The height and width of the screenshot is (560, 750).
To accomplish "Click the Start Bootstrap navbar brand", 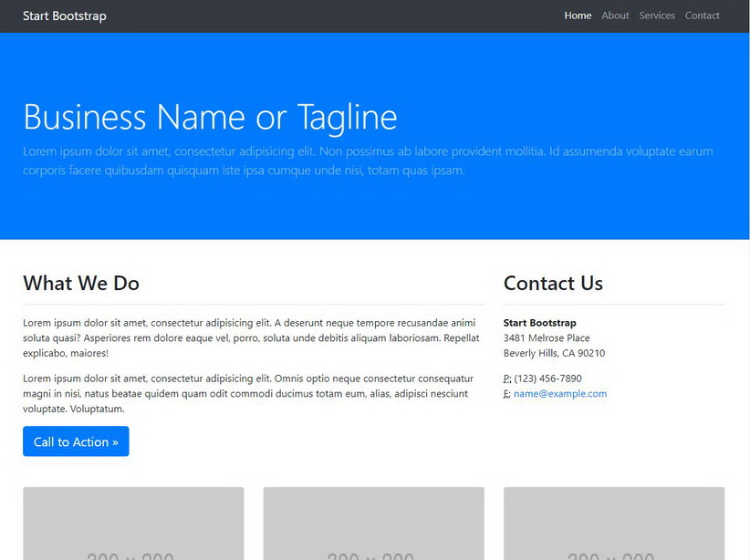I will tap(64, 16).
